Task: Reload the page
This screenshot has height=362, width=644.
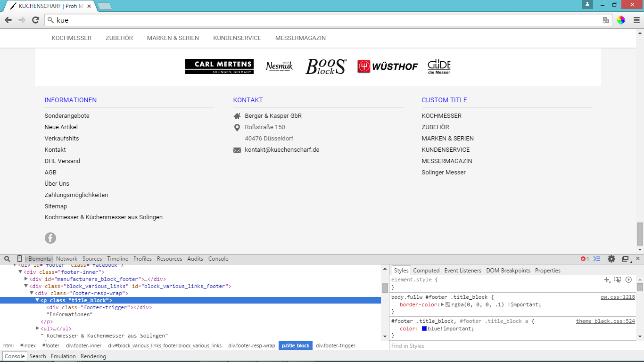Action: (x=35, y=20)
